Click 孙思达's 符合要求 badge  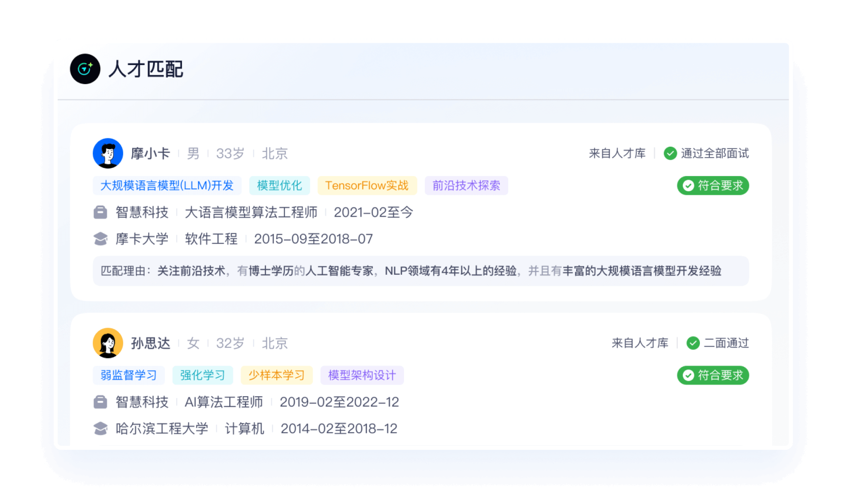pyautogui.click(x=713, y=375)
